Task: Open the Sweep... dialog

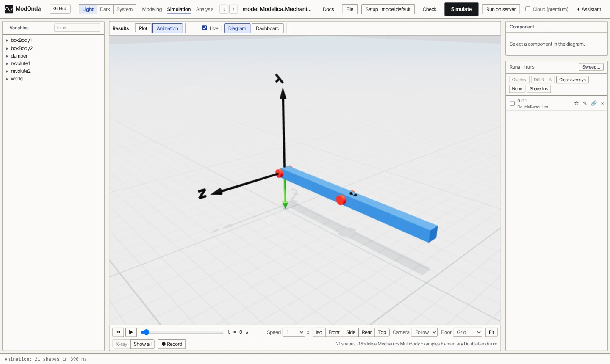Action: coord(591,67)
